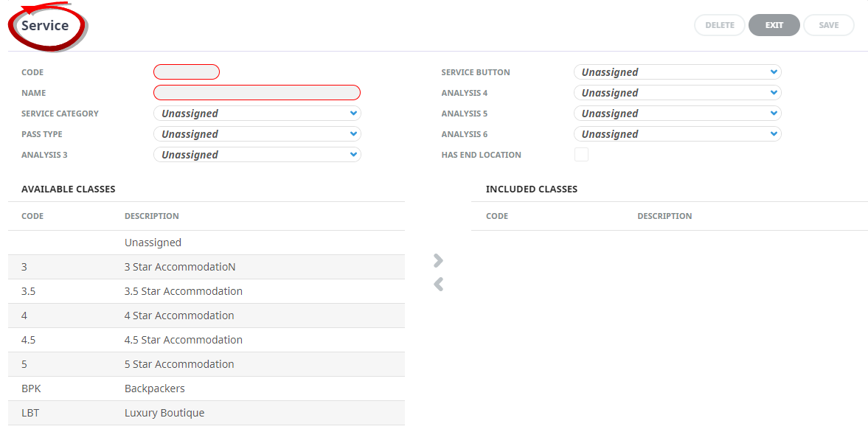The image size is (868, 446).
Task: Tick the Has End Location checkbox
Action: [x=581, y=155]
